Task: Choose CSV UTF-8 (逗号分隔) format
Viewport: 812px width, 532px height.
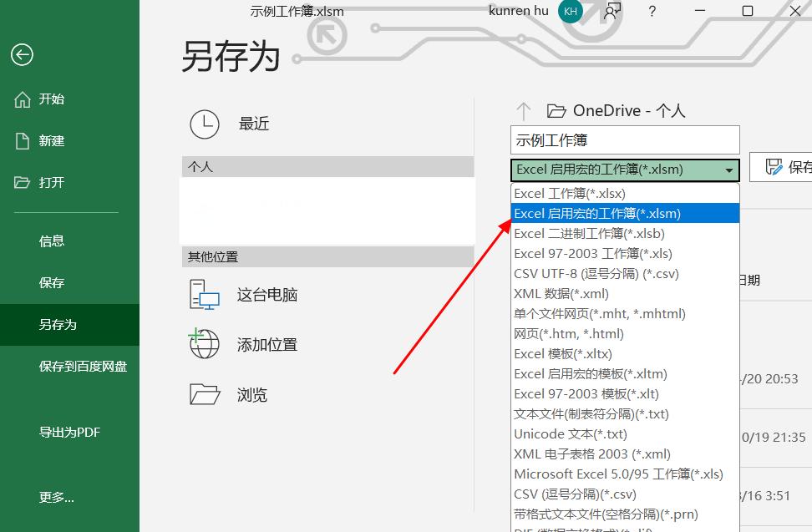Action: pos(625,274)
